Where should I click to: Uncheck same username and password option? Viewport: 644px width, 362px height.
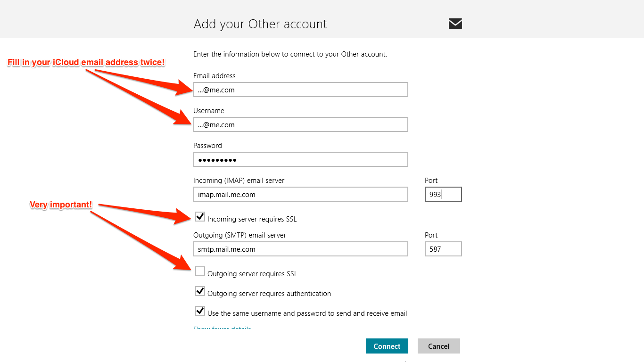coord(199,311)
